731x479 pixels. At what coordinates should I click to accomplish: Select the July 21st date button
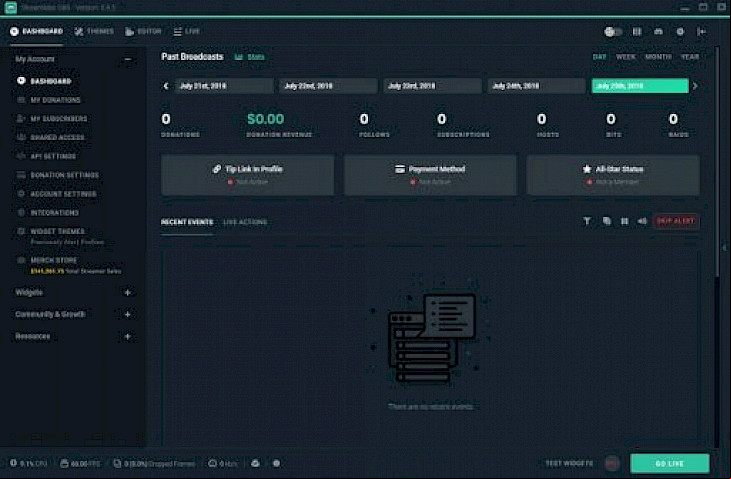224,86
